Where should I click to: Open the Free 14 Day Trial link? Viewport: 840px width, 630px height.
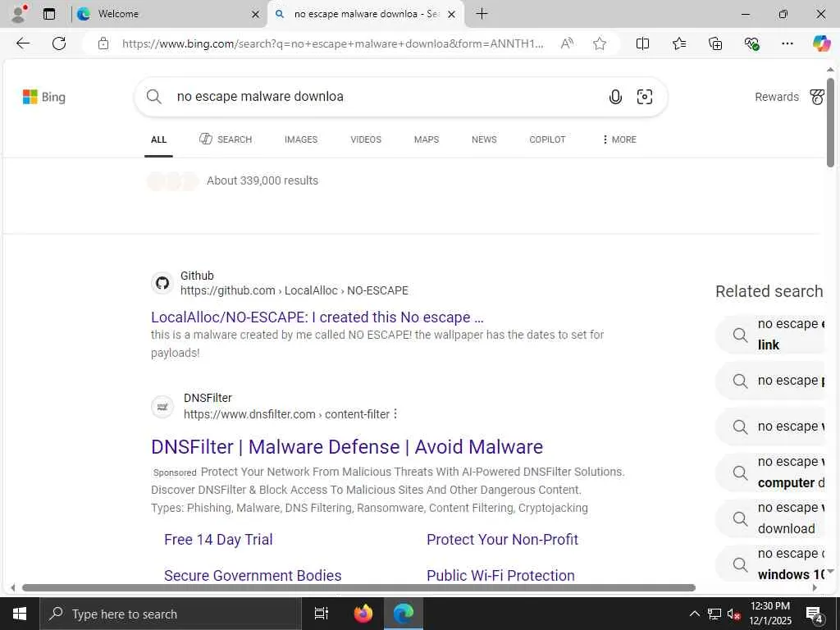(x=218, y=540)
